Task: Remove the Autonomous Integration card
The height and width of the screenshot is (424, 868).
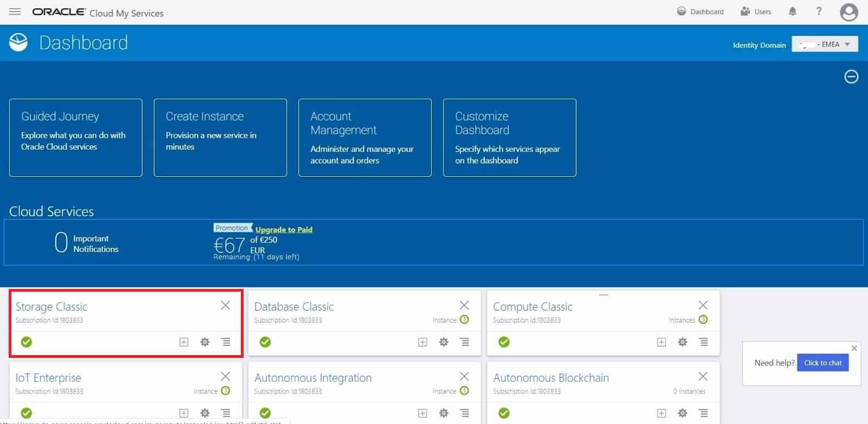Action: [x=464, y=376]
